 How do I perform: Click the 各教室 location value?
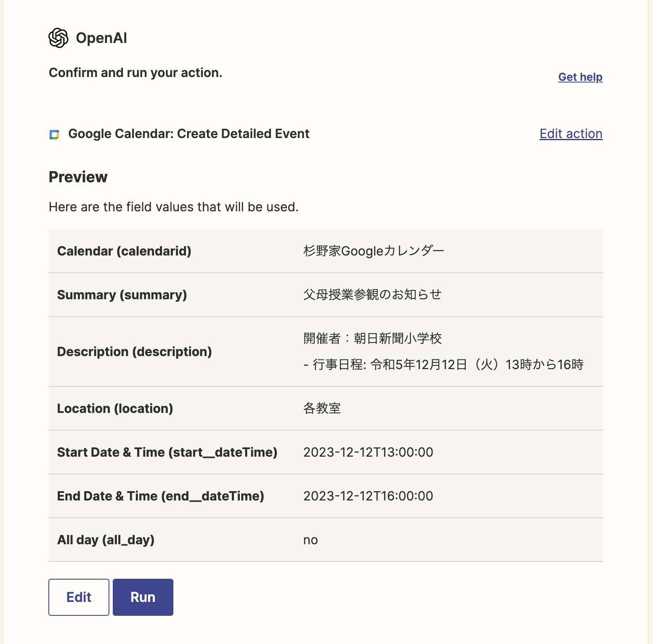322,408
